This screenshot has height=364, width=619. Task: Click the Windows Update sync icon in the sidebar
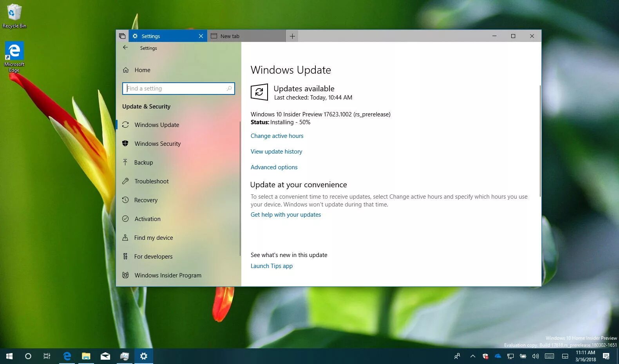point(125,125)
